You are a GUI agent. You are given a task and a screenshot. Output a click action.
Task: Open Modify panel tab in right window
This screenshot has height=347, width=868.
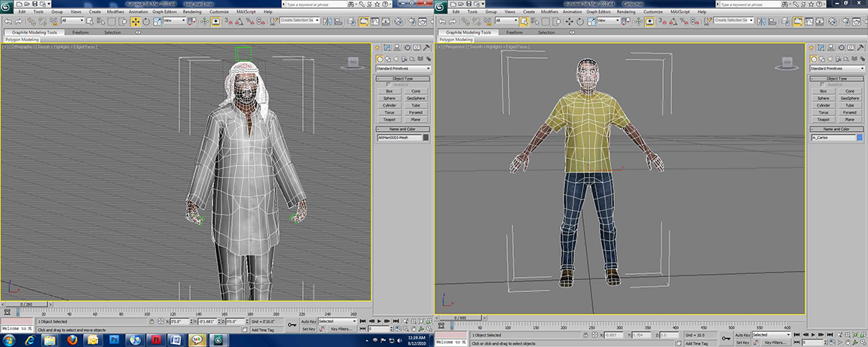(822, 48)
